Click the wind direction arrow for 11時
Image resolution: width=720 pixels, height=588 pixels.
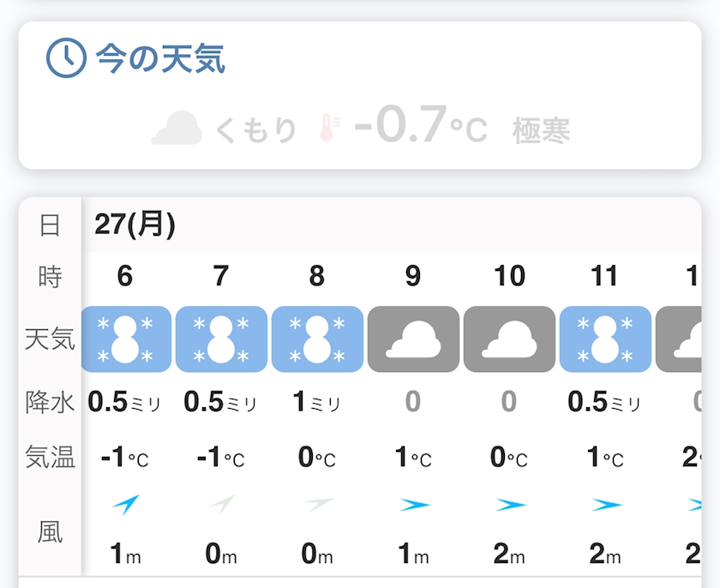(605, 505)
